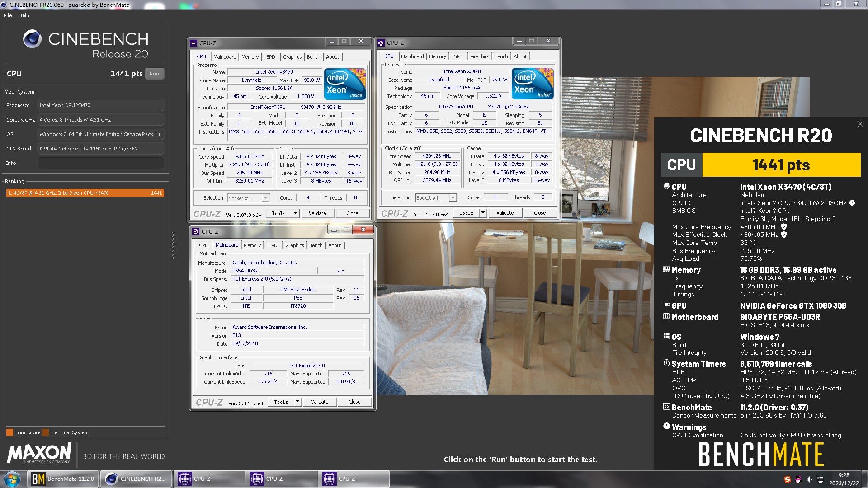Viewport: 868px width, 488px height.
Task: Click the third CPU-Z taskbar button
Action: [x=354, y=479]
